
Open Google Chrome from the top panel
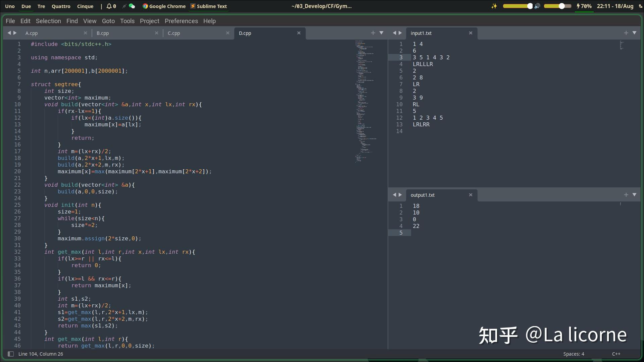146,6
